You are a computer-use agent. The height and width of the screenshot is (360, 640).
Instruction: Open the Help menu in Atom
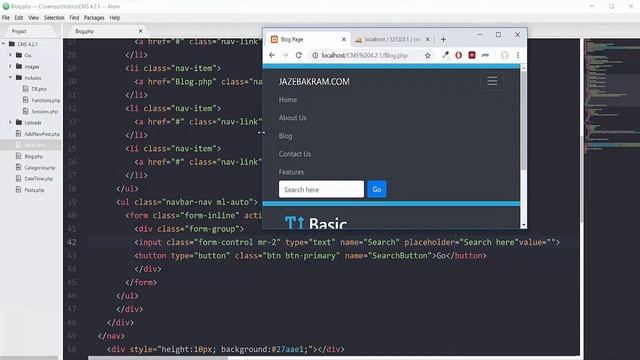point(115,18)
